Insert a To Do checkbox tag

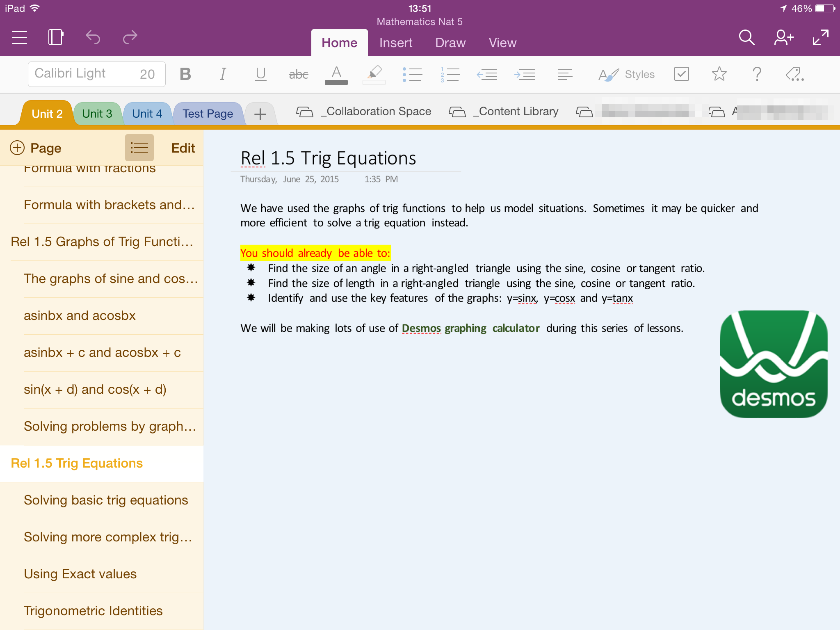681,74
